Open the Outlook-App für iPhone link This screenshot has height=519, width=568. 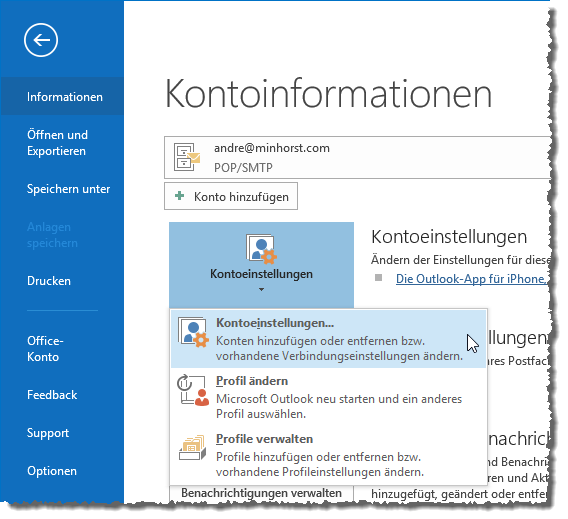[472, 279]
